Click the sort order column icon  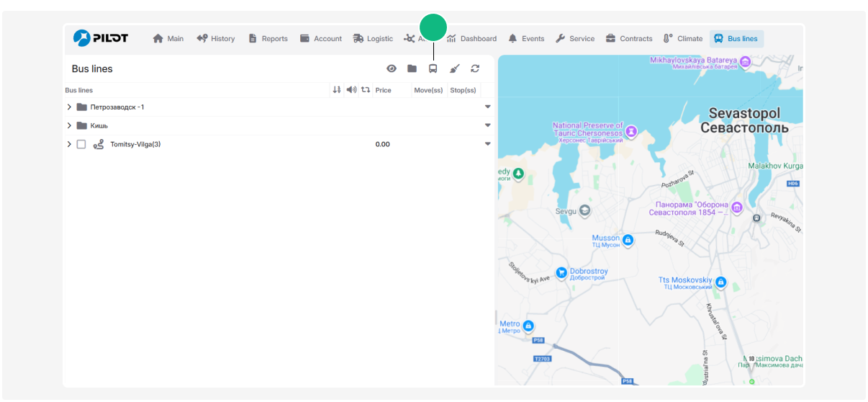click(x=337, y=90)
